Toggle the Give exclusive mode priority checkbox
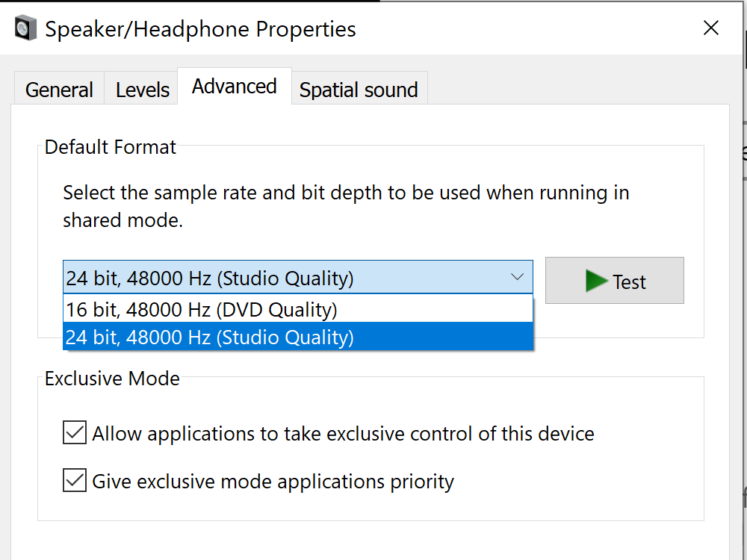Screen dimensions: 747x560 click(x=75, y=480)
